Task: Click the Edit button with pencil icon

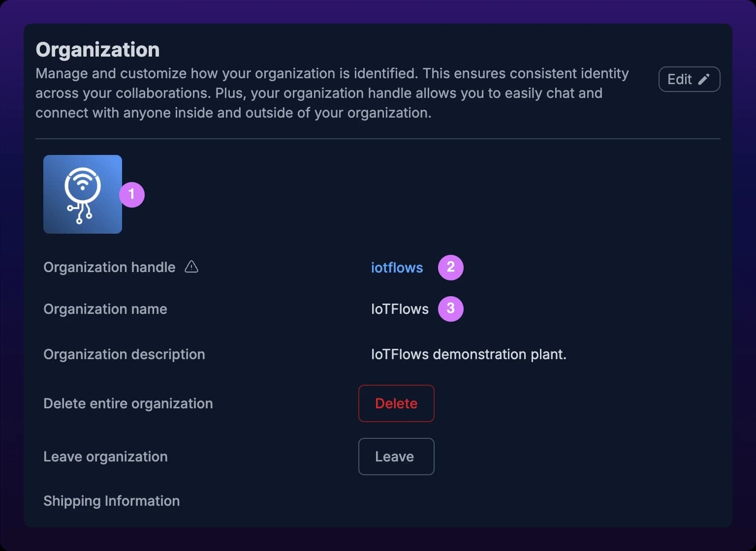Action: pos(689,79)
